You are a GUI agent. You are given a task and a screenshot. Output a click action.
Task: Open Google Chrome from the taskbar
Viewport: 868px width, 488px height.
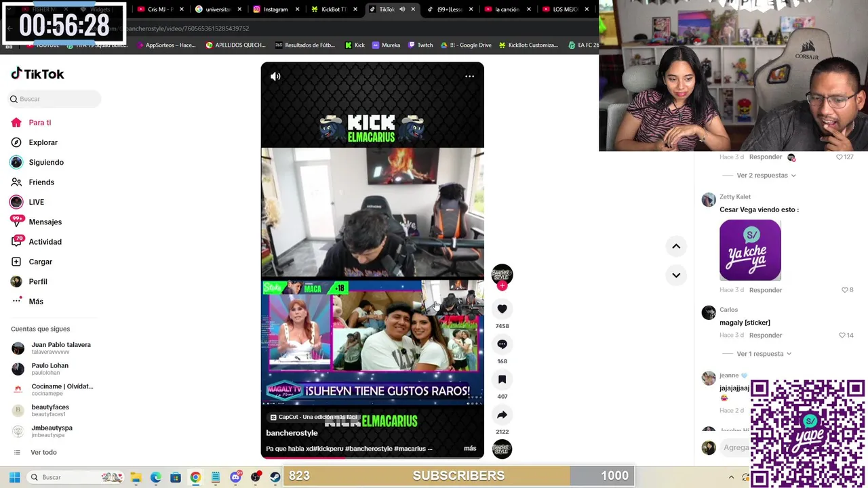(x=195, y=477)
